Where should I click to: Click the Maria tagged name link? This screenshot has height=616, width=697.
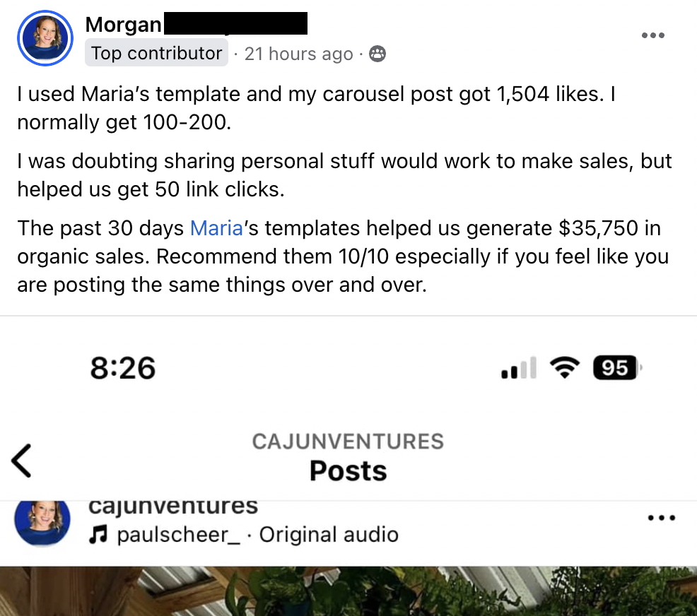pos(216,228)
